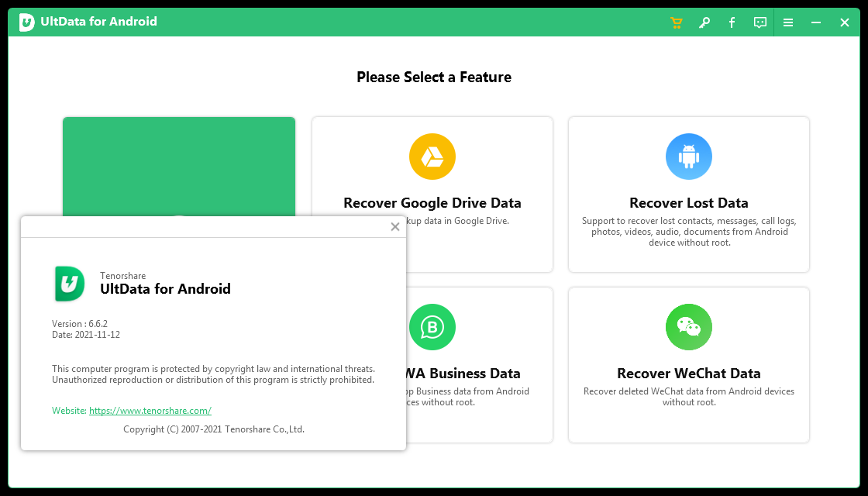The width and height of the screenshot is (868, 496).
Task: Select the green highlighted feature card
Action: pyautogui.click(x=179, y=166)
